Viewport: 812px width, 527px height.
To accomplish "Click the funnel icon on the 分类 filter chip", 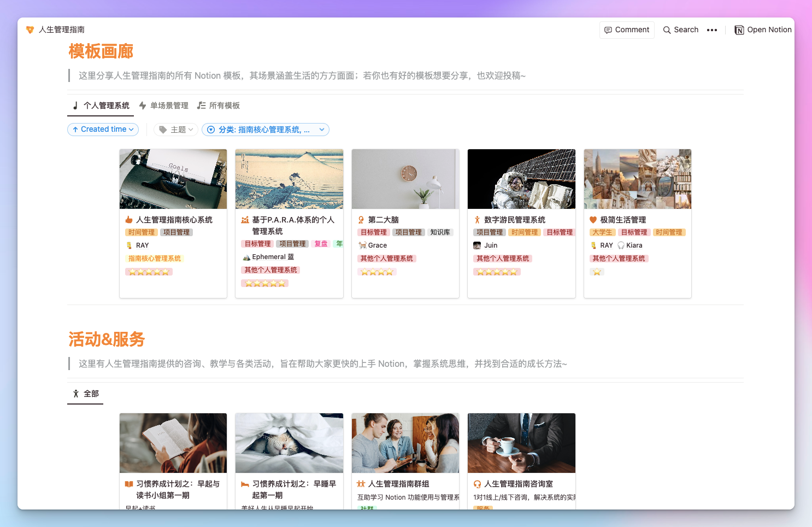I will click(x=211, y=130).
